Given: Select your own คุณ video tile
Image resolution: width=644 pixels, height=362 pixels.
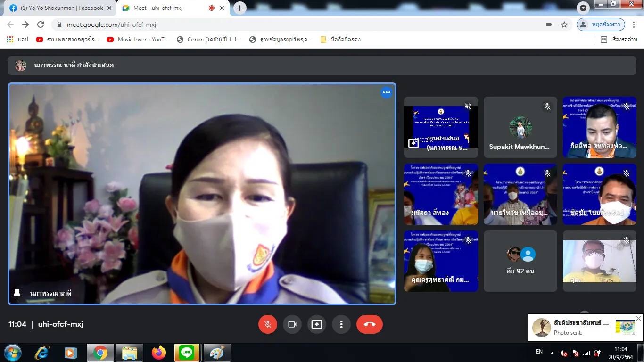Looking at the screenshot, I should coord(599,261).
